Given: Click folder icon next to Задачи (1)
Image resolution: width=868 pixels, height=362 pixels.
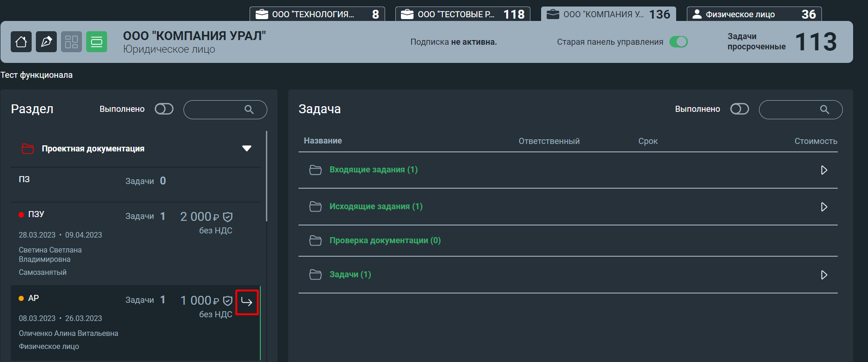Looking at the screenshot, I should [x=316, y=274].
